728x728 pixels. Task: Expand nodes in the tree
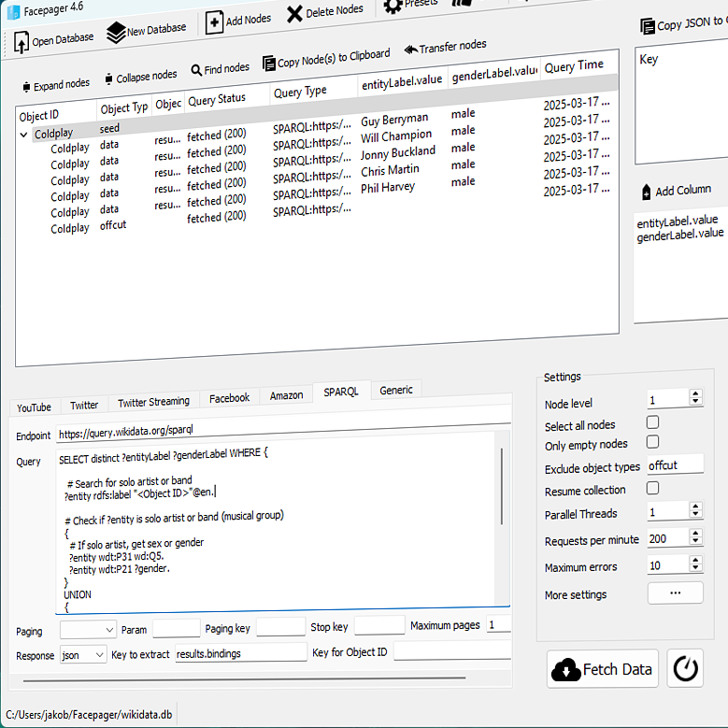[x=26, y=87]
